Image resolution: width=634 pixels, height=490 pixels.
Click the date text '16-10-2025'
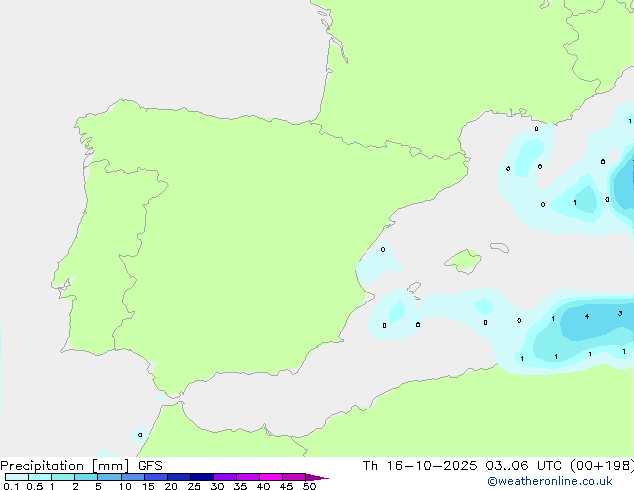(432, 466)
